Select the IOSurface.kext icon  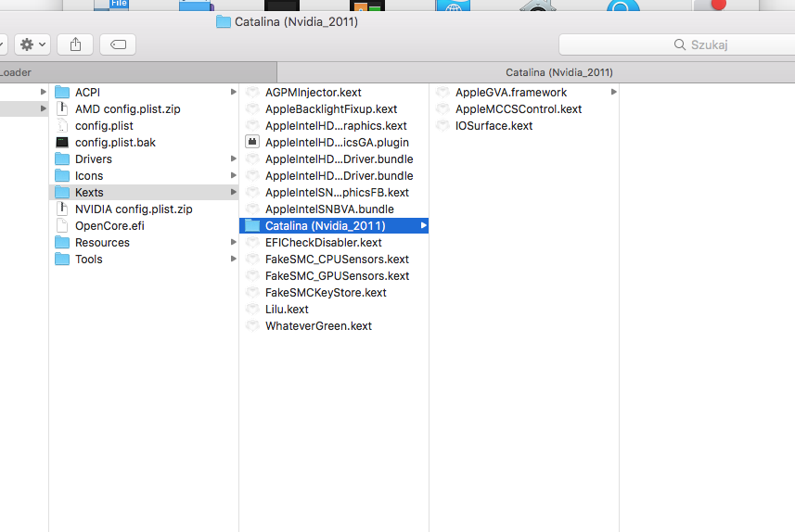pyautogui.click(x=442, y=126)
